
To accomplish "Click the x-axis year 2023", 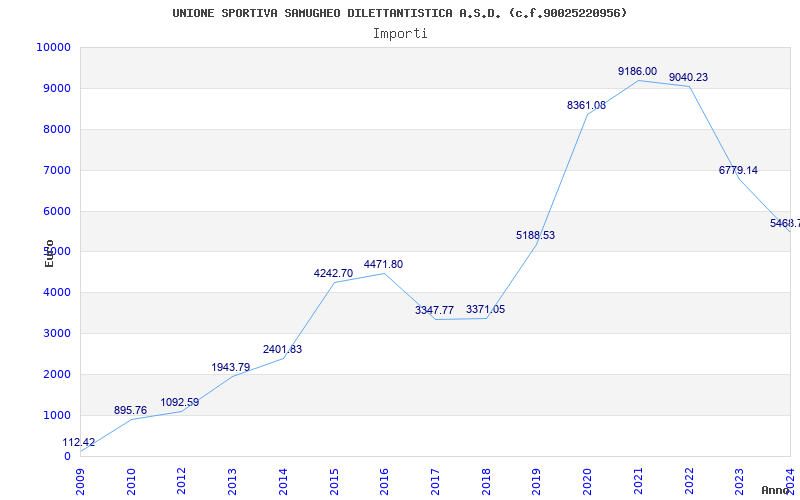I will (x=740, y=481).
